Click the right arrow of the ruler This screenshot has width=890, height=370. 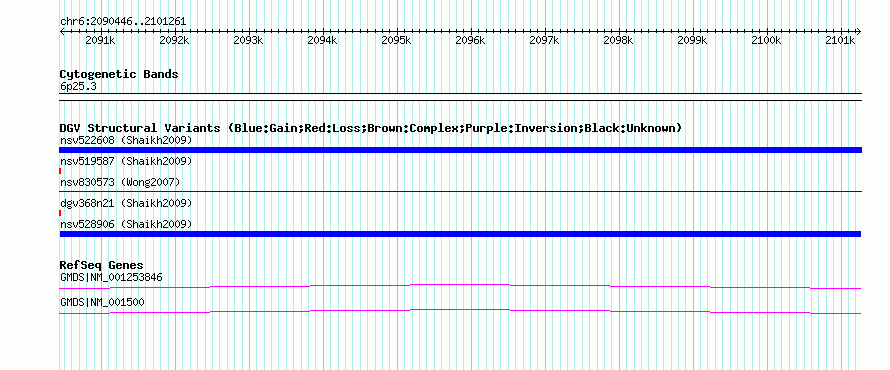858,31
